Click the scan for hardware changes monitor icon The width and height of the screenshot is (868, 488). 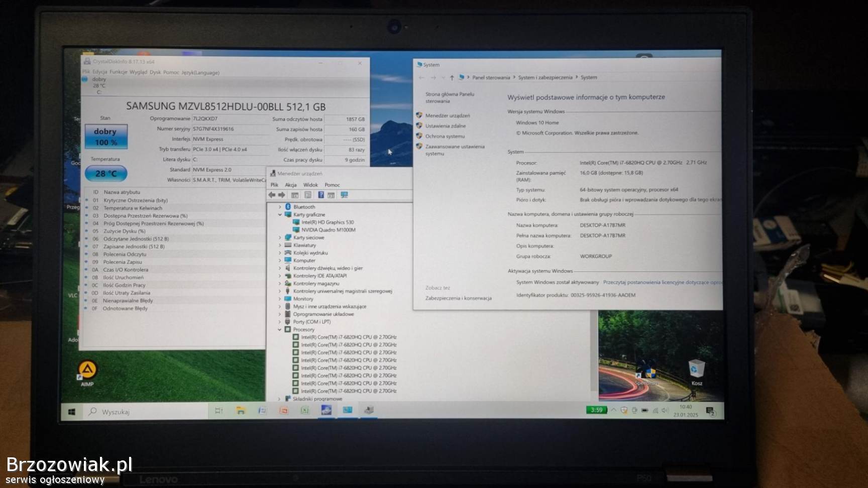click(344, 195)
